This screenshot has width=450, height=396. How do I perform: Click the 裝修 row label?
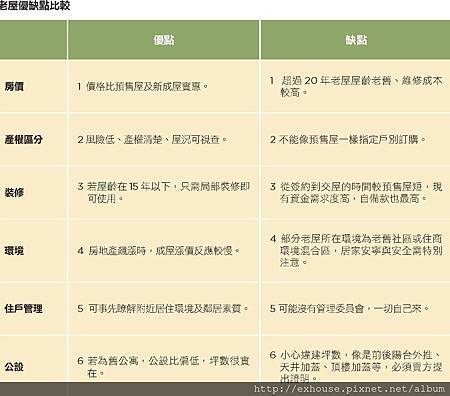(14, 192)
